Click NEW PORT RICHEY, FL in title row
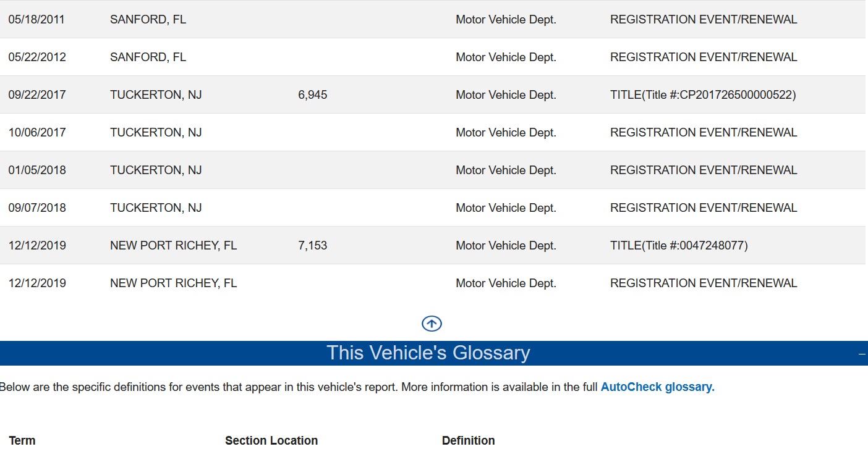 pyautogui.click(x=174, y=246)
